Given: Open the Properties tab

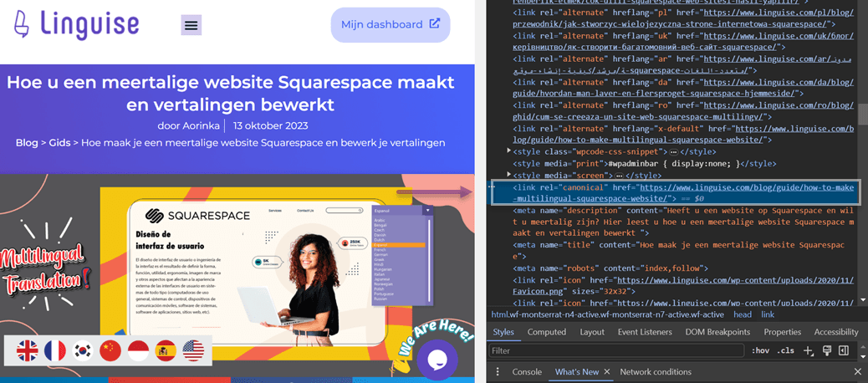Looking at the screenshot, I should (782, 332).
